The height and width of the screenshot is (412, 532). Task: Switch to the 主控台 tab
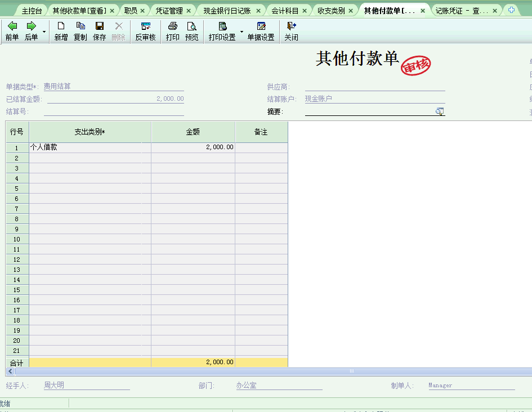point(32,11)
